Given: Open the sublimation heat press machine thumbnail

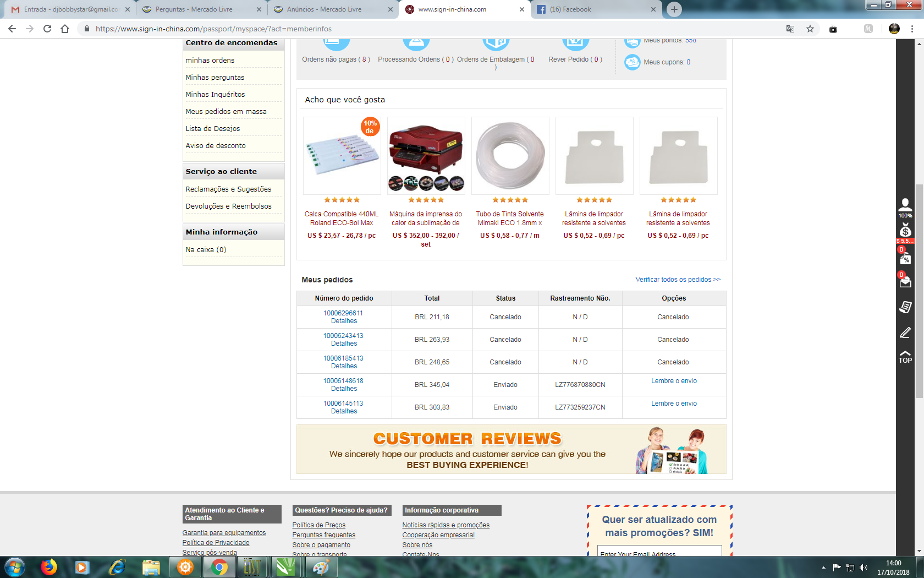Looking at the screenshot, I should click(426, 156).
